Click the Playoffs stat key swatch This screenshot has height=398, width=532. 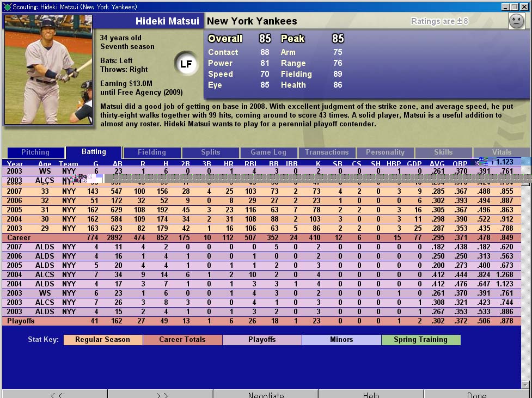pyautogui.click(x=262, y=340)
